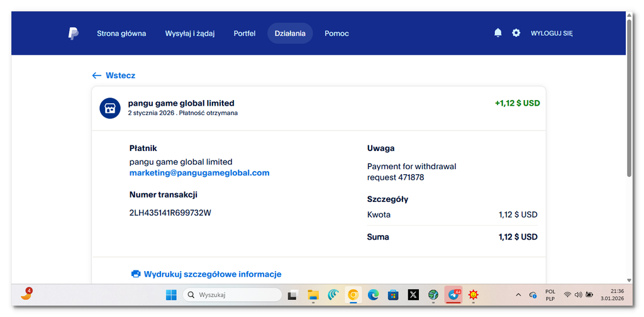Click the Szczegóły heading
This screenshot has width=644, height=317.
[387, 199]
